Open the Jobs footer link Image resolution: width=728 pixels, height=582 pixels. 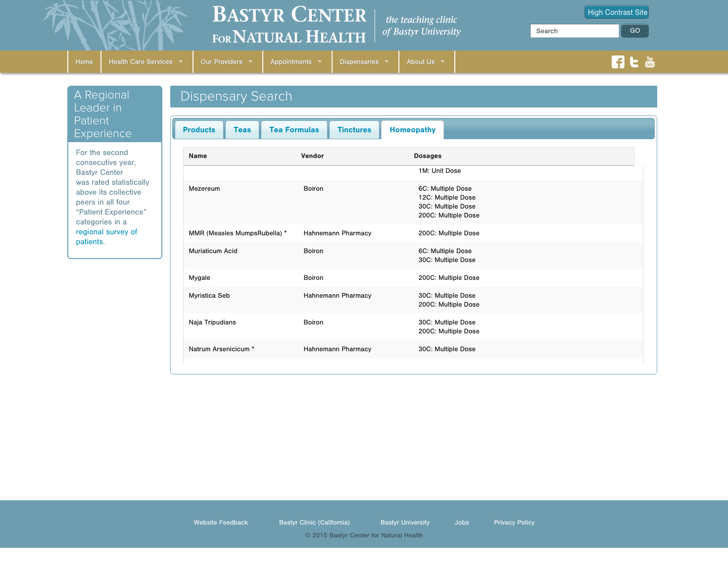(462, 523)
